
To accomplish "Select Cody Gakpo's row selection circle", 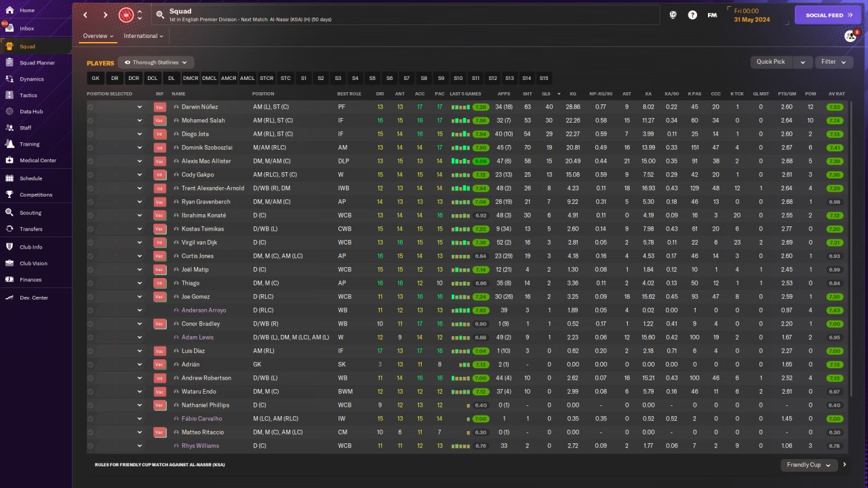I will (x=91, y=175).
